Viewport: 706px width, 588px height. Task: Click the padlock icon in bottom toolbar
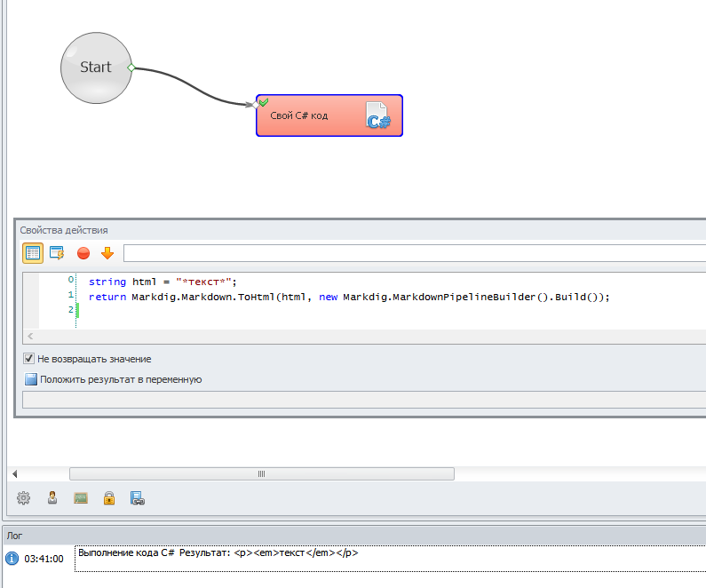pyautogui.click(x=109, y=497)
